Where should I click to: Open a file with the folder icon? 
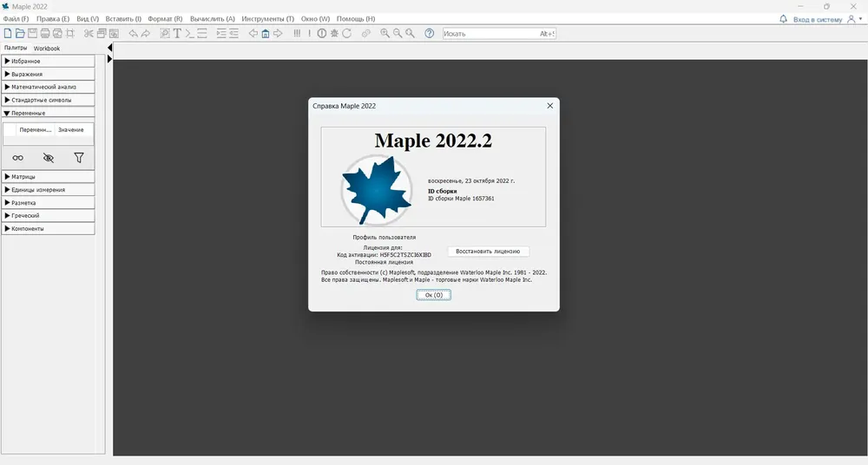[20, 33]
